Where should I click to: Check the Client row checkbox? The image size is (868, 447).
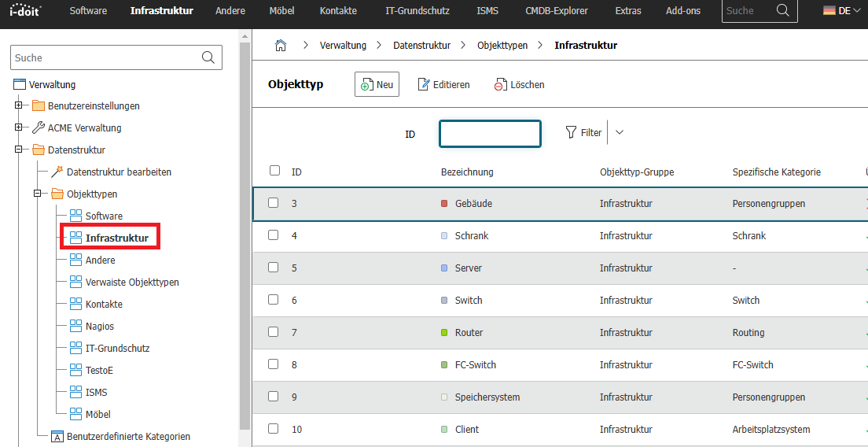coord(274,428)
